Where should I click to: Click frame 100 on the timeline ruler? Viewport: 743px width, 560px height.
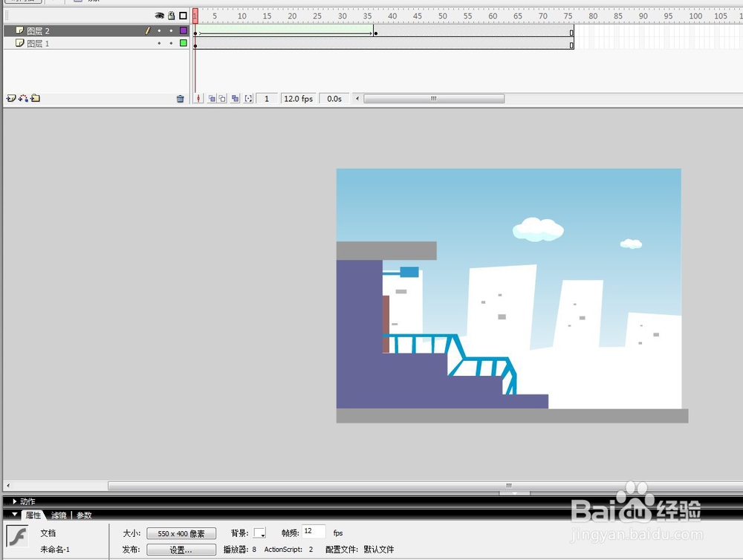[x=695, y=16]
